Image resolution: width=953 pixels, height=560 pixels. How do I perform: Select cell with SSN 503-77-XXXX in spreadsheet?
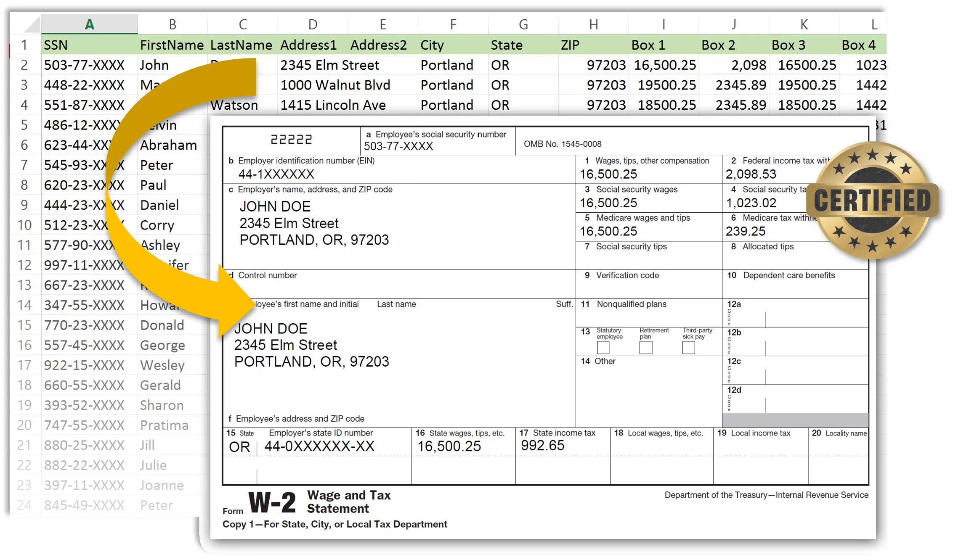point(89,65)
